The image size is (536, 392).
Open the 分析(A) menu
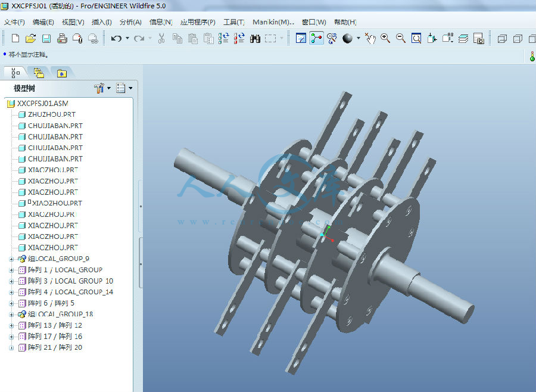130,22
